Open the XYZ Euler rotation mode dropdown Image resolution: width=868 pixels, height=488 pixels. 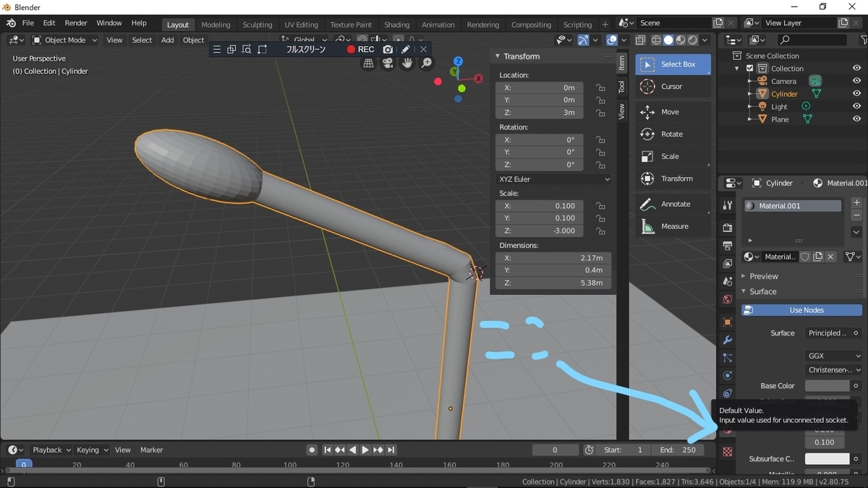point(554,179)
